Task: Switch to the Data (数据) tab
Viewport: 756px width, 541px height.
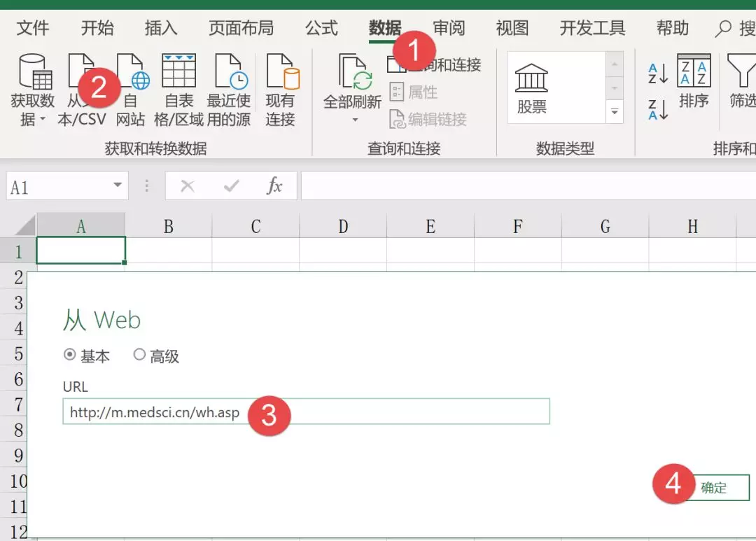Action: (x=385, y=28)
